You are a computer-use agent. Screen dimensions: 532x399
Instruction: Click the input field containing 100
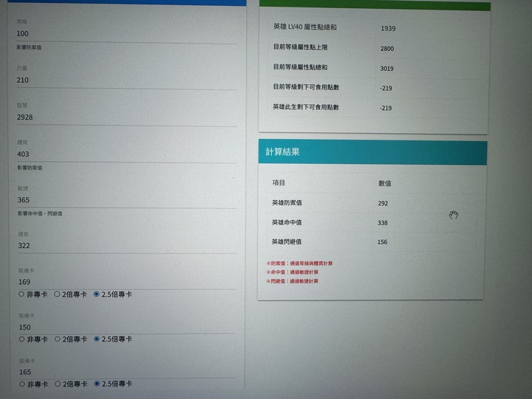coord(126,34)
